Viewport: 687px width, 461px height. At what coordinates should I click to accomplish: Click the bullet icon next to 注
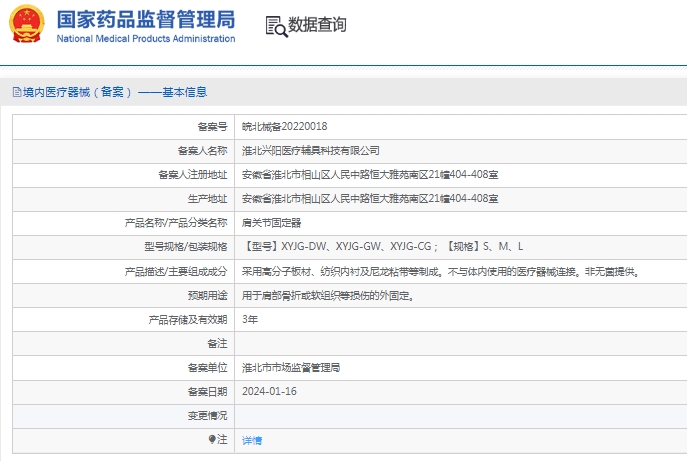click(x=212, y=439)
